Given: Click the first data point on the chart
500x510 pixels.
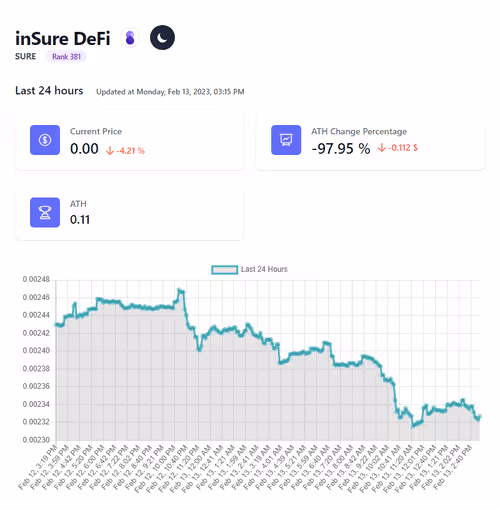Looking at the screenshot, I should coord(56,324).
